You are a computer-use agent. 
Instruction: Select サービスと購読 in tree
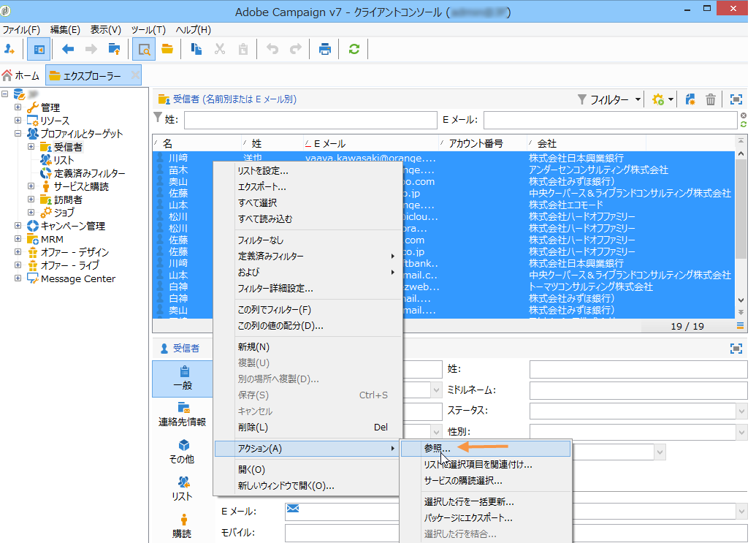pos(75,186)
